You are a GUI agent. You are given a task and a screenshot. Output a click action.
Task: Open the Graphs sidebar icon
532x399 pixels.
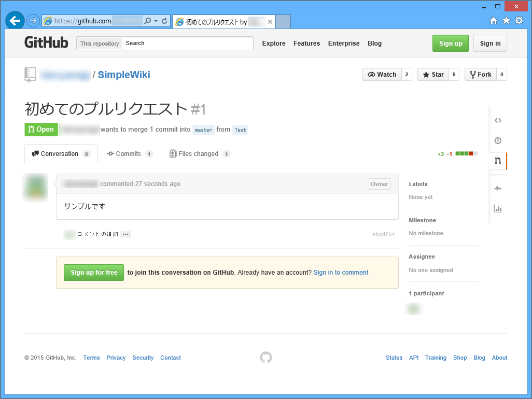(498, 208)
